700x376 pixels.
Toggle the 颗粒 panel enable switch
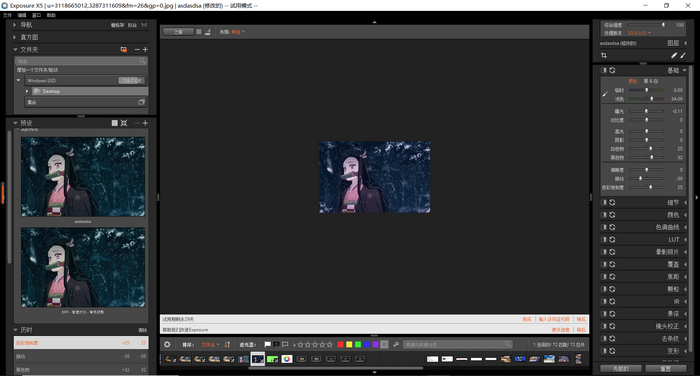[604, 289]
